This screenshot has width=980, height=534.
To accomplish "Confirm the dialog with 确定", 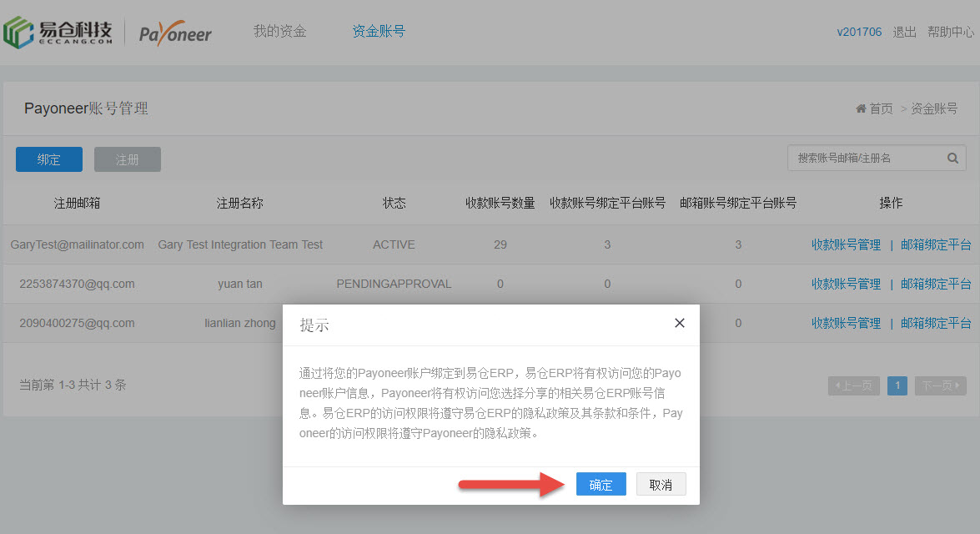I will point(601,484).
